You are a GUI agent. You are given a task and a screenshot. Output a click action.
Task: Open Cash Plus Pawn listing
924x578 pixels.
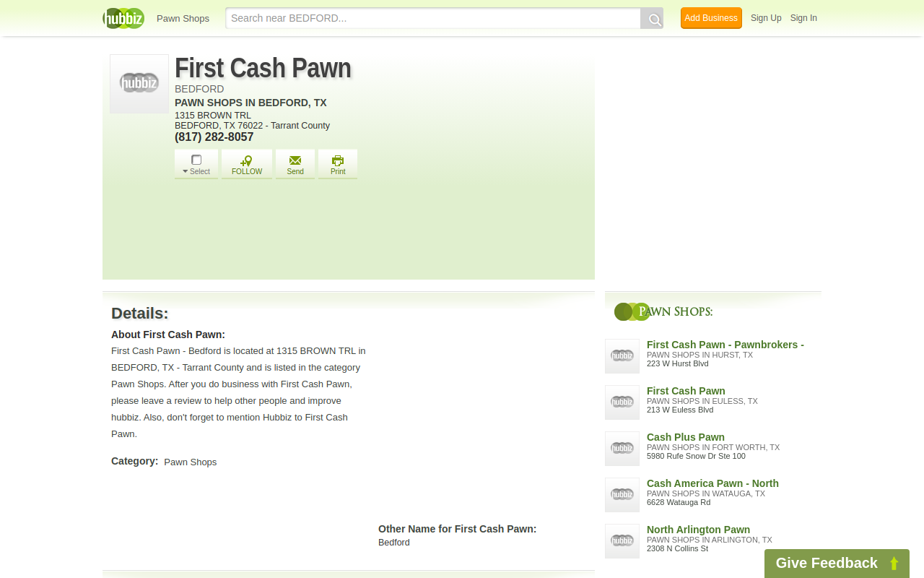686,437
